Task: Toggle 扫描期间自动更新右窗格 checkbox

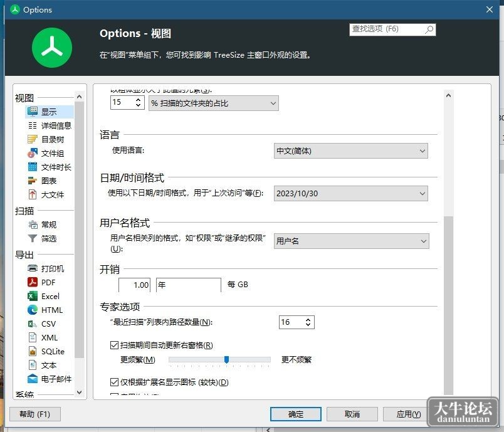Action: [x=114, y=345]
